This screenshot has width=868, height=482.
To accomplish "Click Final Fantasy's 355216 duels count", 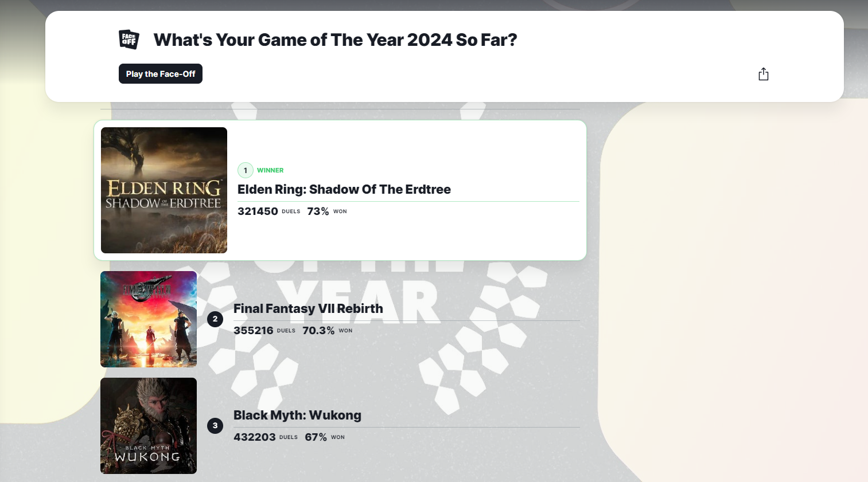I will tap(254, 331).
